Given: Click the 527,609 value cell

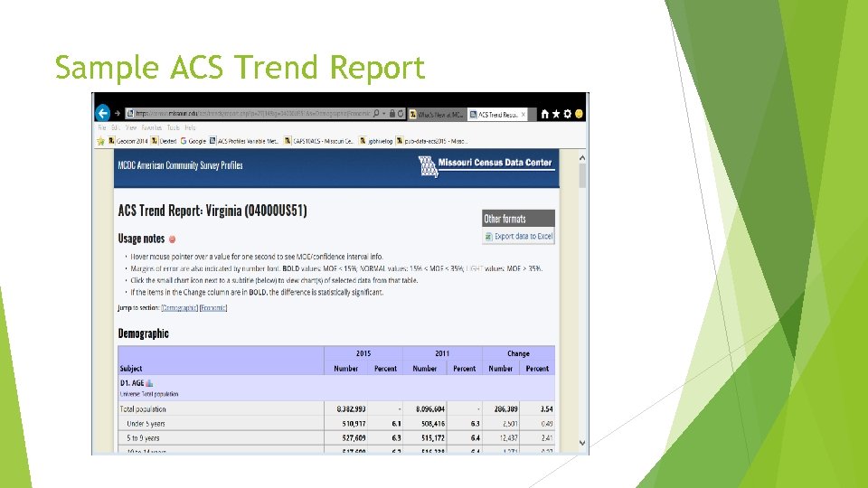Looking at the screenshot, I should click(x=354, y=438).
